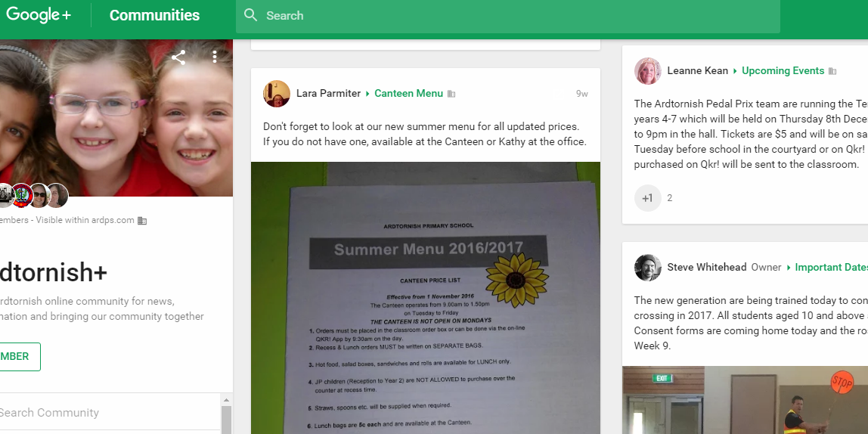Click the community member button
The height and width of the screenshot is (434, 868).
(x=20, y=357)
